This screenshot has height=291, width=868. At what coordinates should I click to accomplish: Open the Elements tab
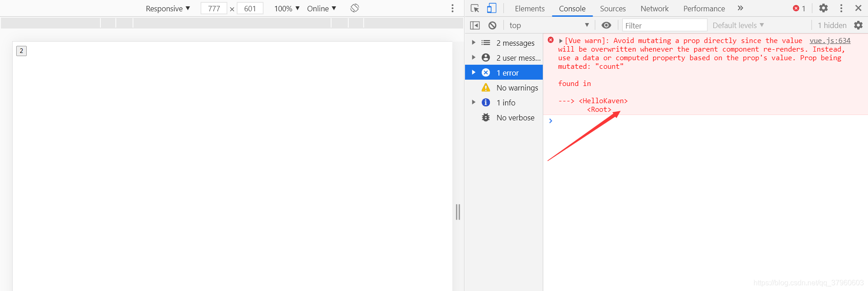pyautogui.click(x=530, y=9)
